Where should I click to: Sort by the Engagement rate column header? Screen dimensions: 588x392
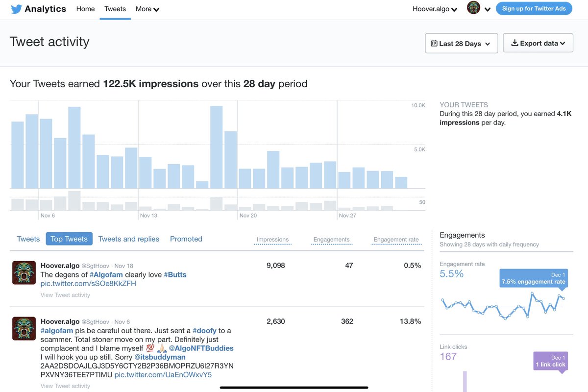point(396,240)
